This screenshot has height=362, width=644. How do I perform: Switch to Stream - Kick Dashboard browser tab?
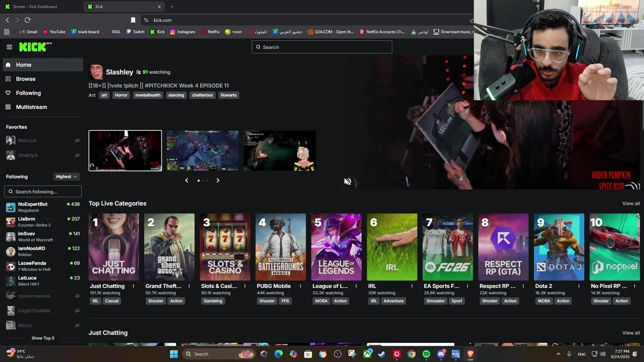pyautogui.click(x=41, y=7)
